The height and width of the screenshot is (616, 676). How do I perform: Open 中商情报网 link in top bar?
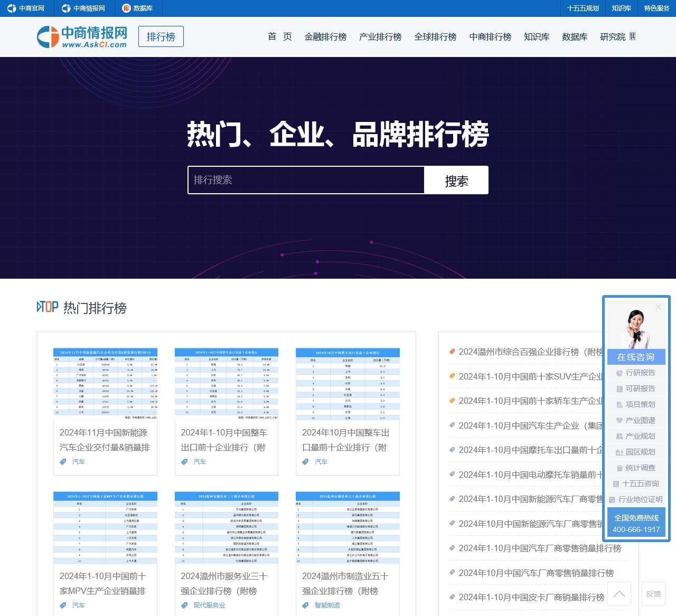pos(83,8)
